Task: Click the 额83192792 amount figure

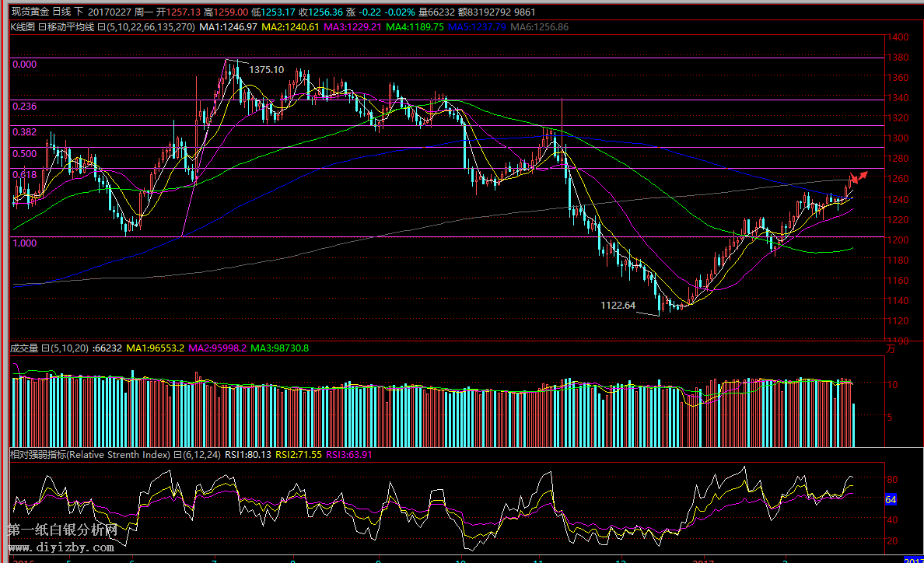Action: (x=485, y=12)
